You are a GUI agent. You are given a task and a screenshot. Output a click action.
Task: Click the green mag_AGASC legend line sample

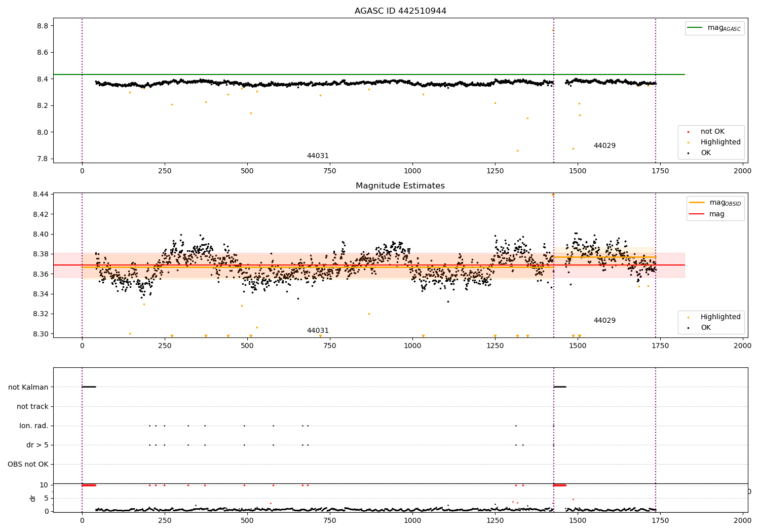click(696, 28)
